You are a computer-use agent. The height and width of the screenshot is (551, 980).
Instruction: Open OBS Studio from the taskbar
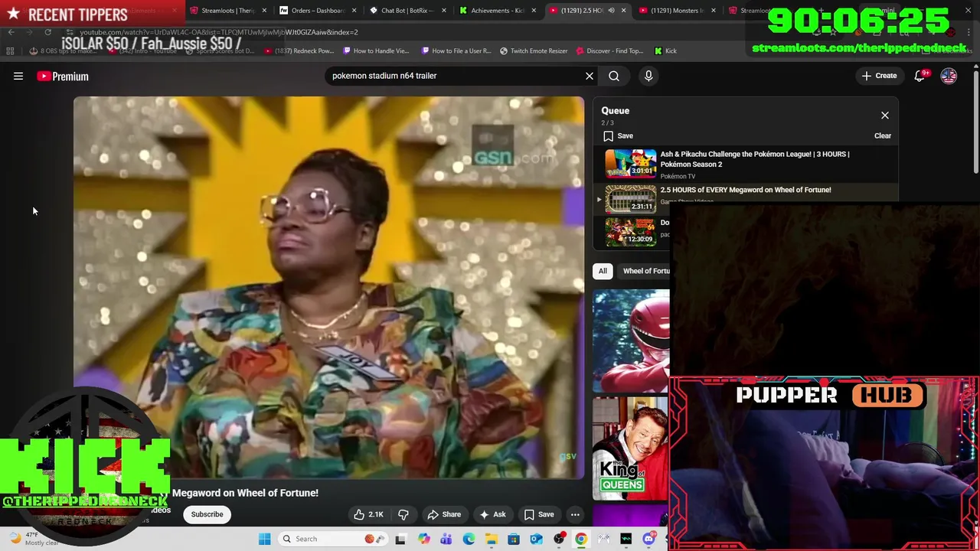[559, 540]
